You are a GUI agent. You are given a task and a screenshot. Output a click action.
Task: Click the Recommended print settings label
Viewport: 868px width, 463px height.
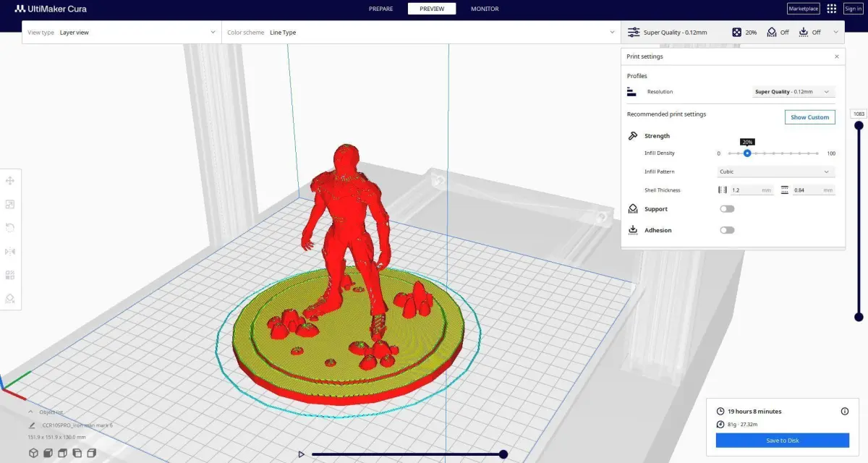click(x=666, y=114)
